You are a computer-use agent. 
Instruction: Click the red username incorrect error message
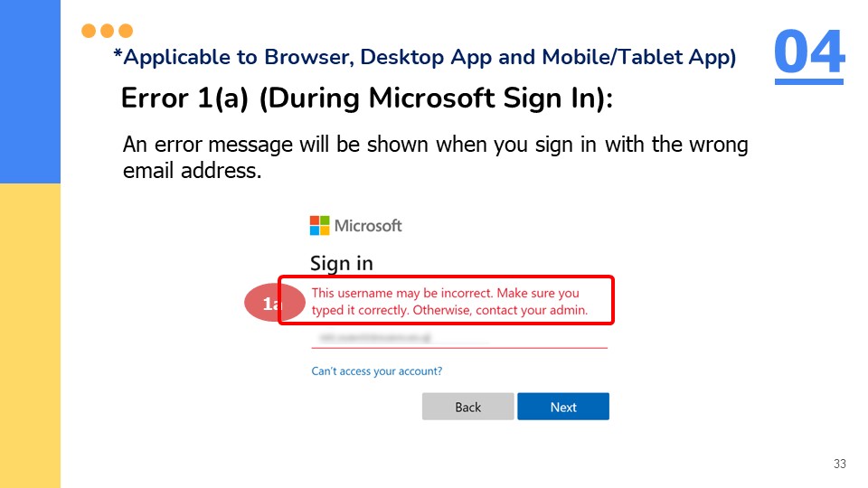(x=449, y=302)
